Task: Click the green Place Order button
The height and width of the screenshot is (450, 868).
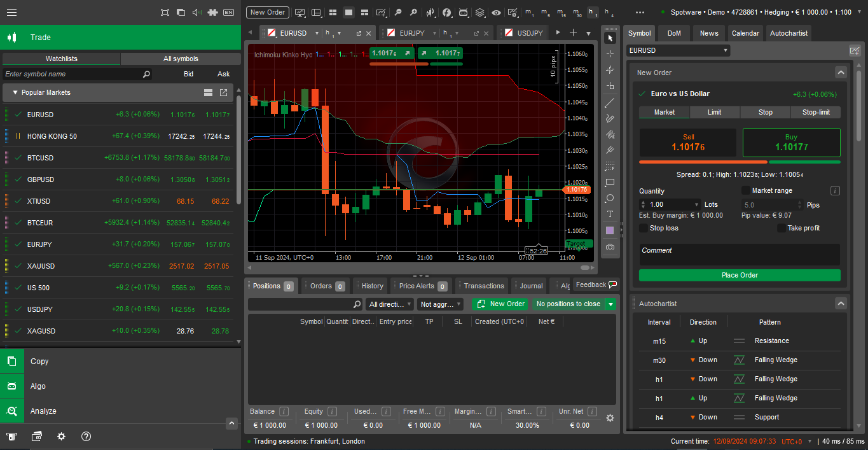Action: coord(739,275)
